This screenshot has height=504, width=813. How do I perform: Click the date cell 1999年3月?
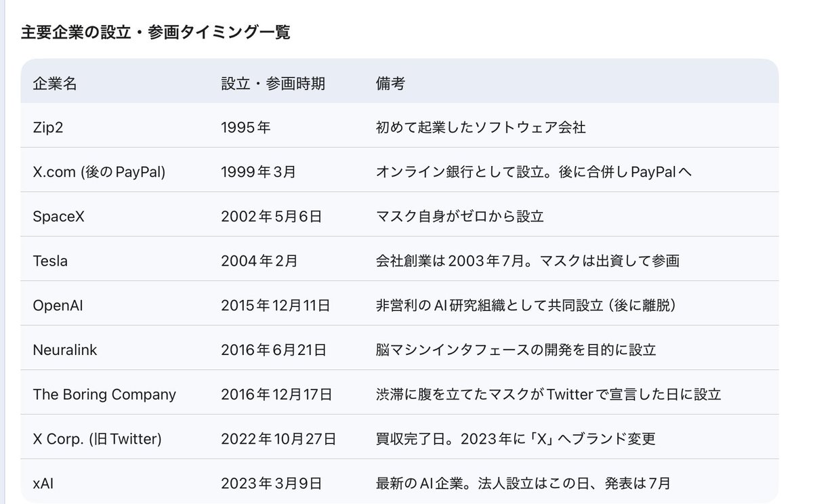coord(259,172)
